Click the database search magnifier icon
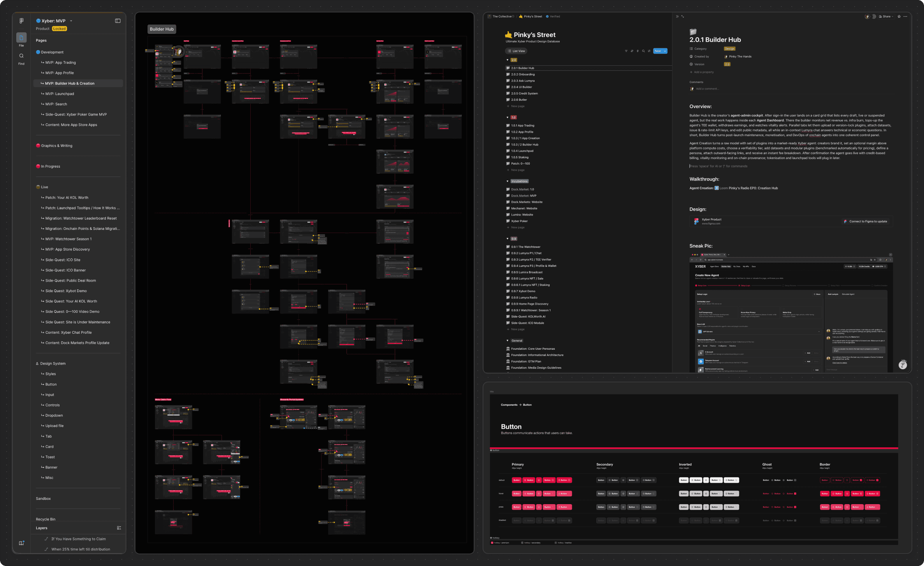Image resolution: width=924 pixels, height=566 pixels. [643, 51]
